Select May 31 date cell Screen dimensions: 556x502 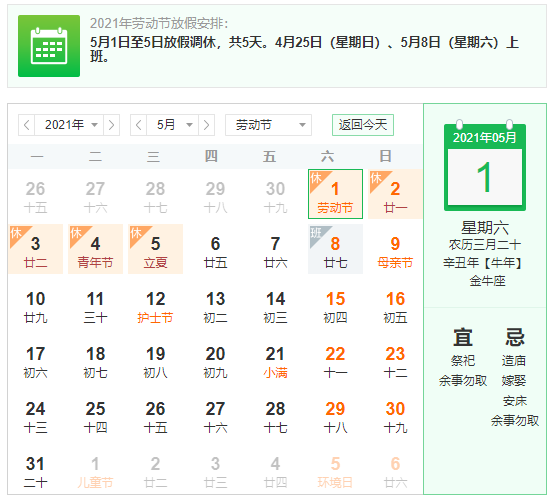click(35, 472)
